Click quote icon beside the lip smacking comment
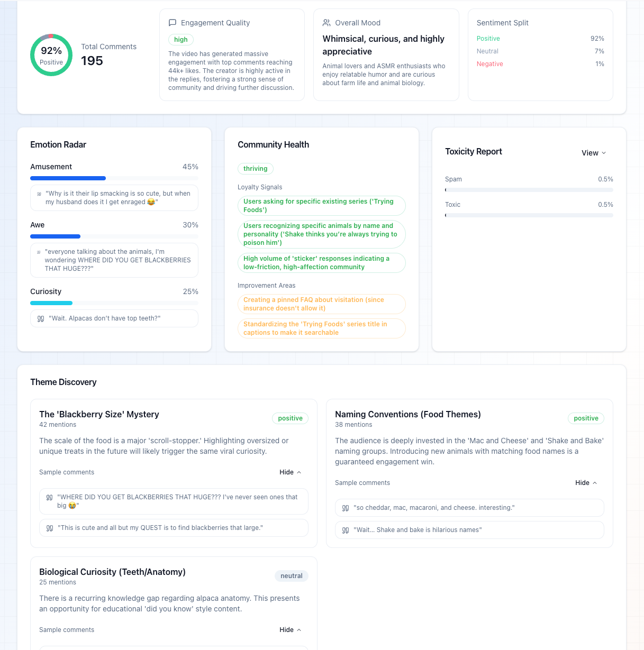The height and width of the screenshot is (650, 644). (x=39, y=194)
